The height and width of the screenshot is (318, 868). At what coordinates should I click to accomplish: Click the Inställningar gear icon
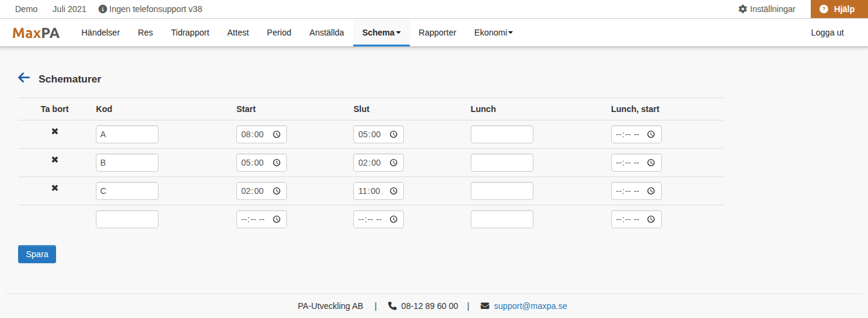point(743,9)
